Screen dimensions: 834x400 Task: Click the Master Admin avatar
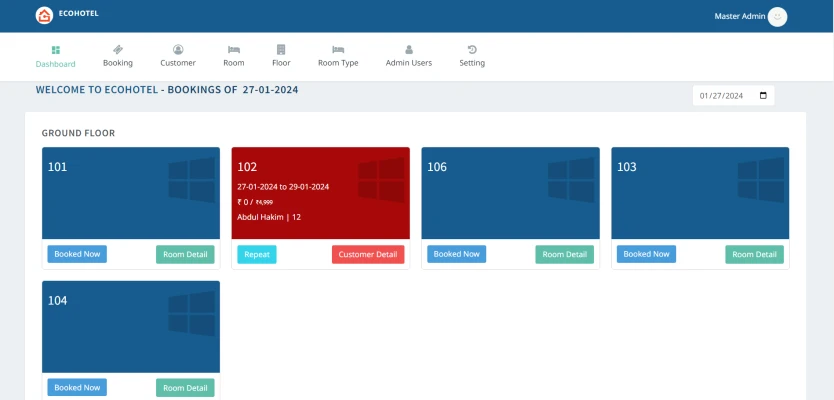777,16
